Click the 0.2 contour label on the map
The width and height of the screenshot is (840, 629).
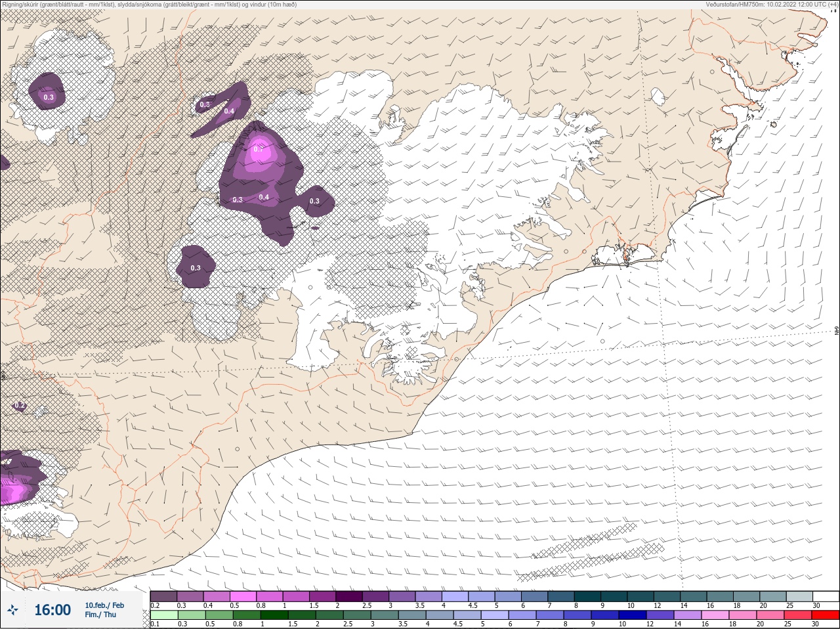20,406
